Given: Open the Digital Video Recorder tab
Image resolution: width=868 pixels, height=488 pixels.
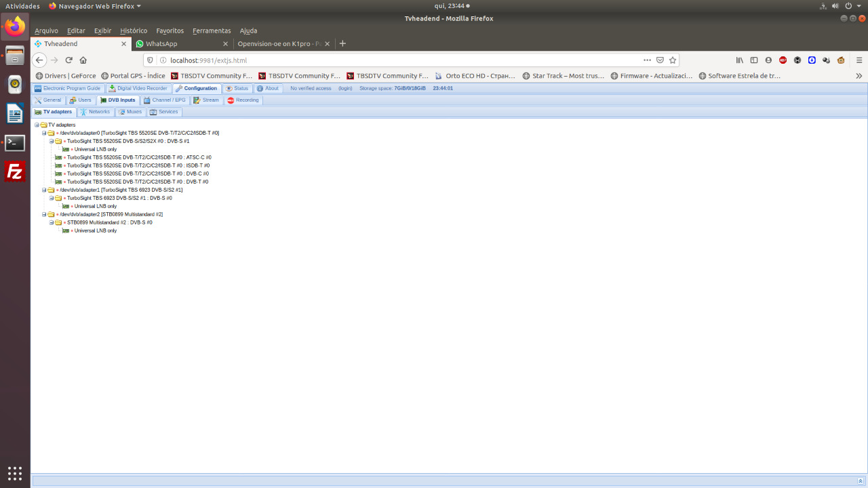Looking at the screenshot, I should click(x=138, y=89).
